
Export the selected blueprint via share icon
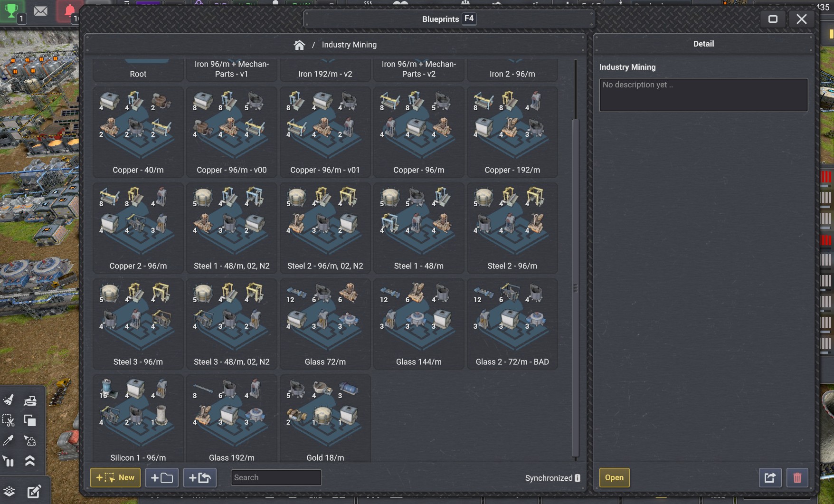tap(770, 477)
